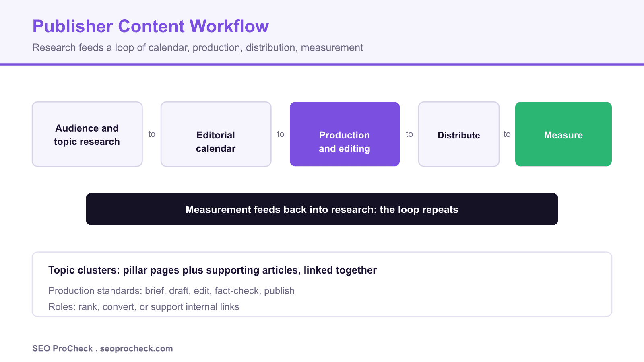Click the subtitle starting with Research feeds a loop
The width and height of the screenshot is (644, 362).
coord(198,47)
